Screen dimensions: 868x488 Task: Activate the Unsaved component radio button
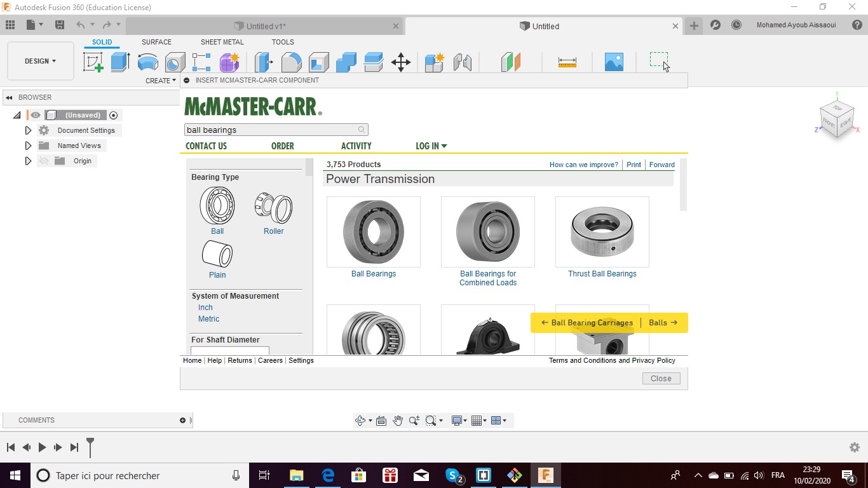(114, 115)
